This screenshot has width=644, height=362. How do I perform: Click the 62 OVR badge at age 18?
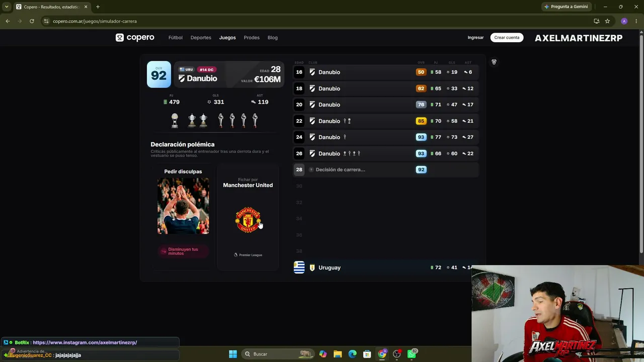[421, 88]
